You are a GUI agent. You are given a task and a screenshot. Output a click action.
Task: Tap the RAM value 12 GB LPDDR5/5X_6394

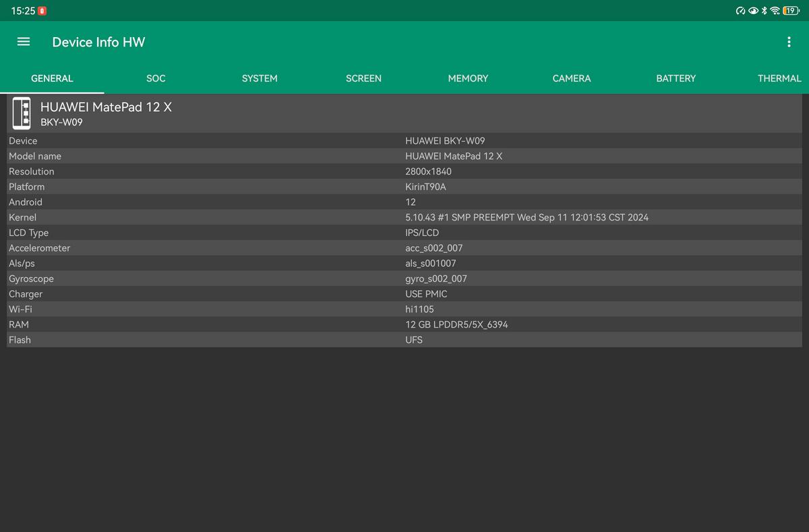tap(456, 324)
